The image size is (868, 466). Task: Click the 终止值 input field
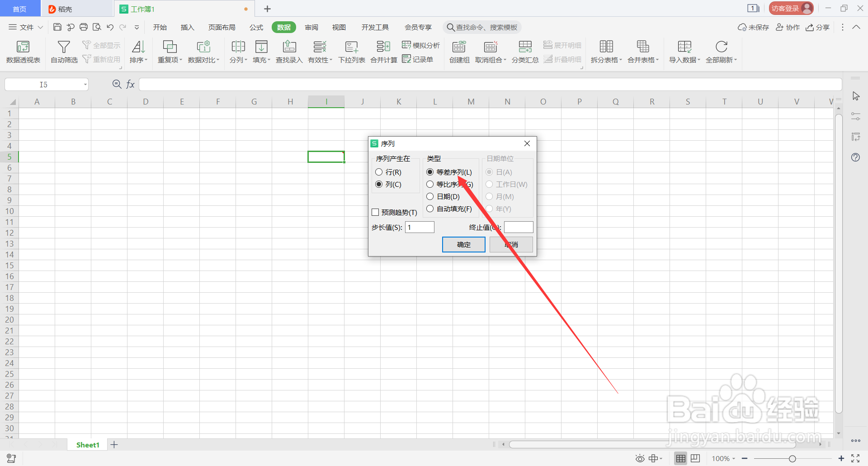519,227
